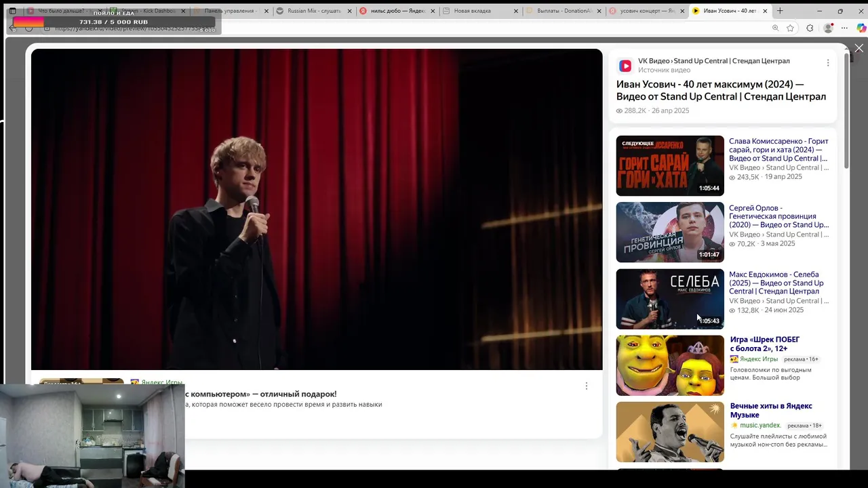Click the VK Видео source logo icon
The height and width of the screenshot is (488, 868).
coord(625,66)
